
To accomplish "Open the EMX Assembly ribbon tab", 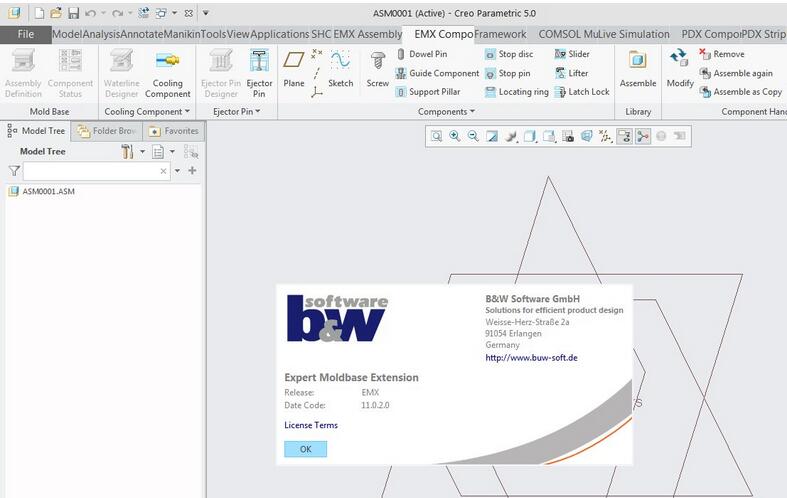I will point(368,34).
